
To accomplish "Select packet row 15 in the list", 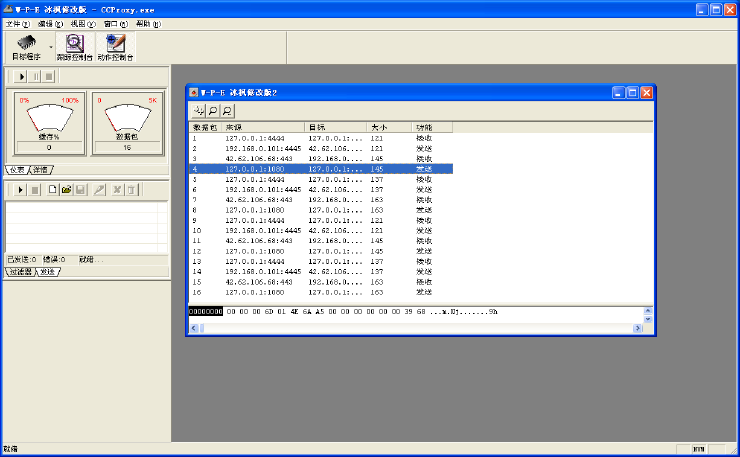I will point(321,282).
